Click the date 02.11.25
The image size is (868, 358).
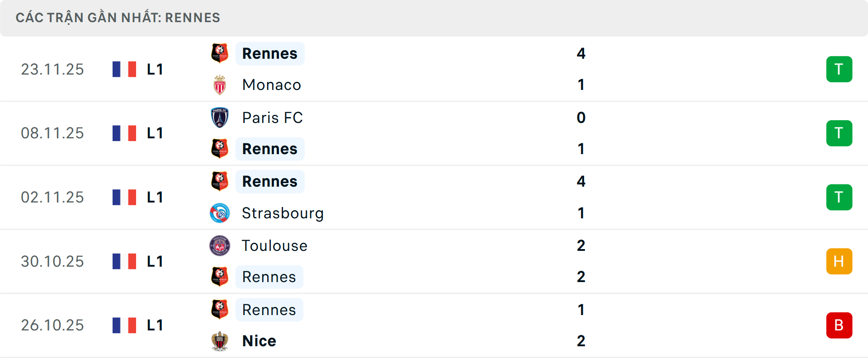pos(52,197)
